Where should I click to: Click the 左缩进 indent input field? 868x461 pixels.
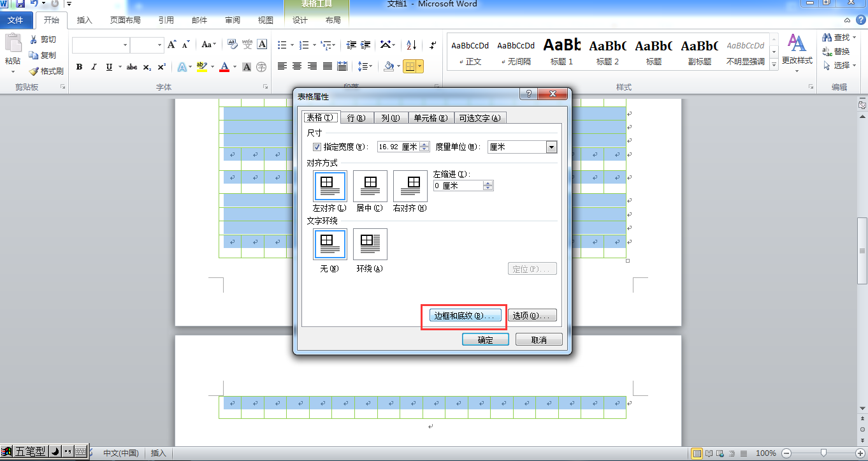pos(458,186)
